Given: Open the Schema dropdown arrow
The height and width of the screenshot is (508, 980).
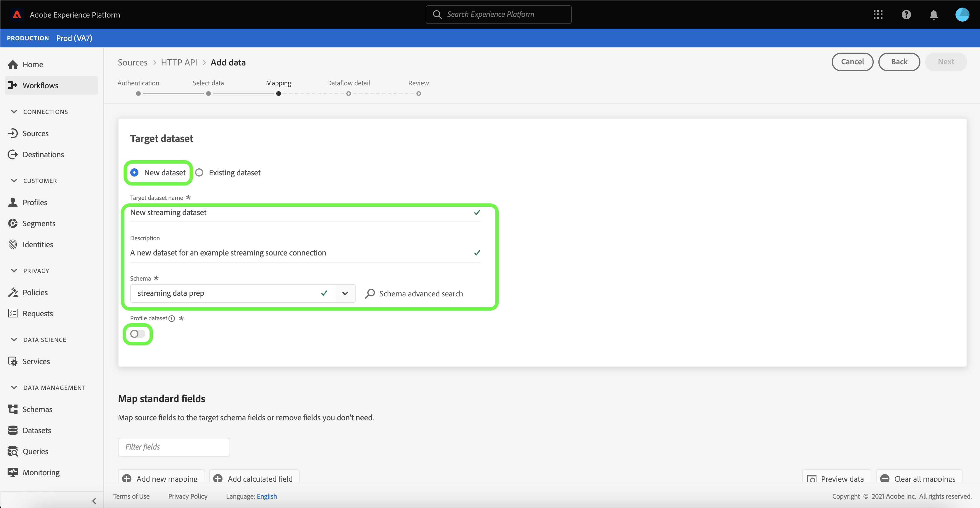Looking at the screenshot, I should tap(345, 293).
